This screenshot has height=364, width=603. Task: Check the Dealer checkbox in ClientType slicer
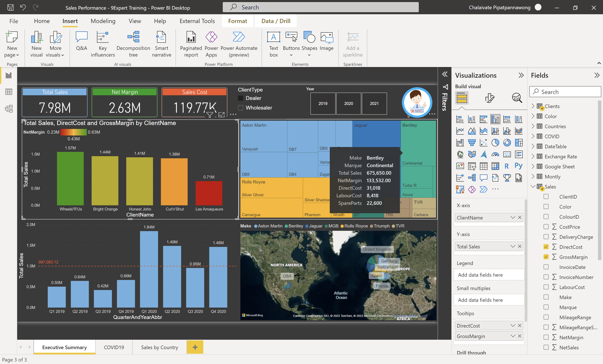(x=240, y=98)
